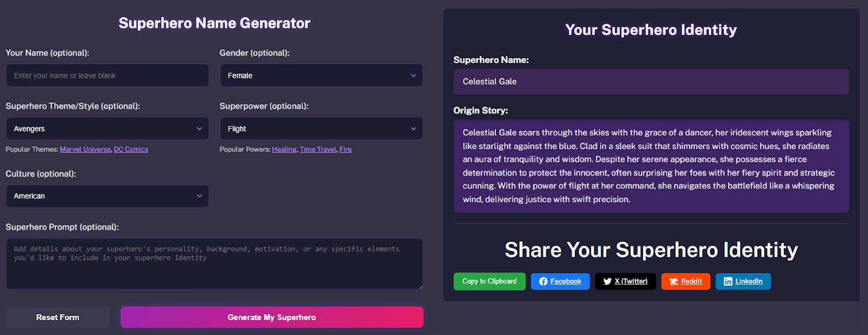Click the Your Name input field

pyautogui.click(x=108, y=76)
